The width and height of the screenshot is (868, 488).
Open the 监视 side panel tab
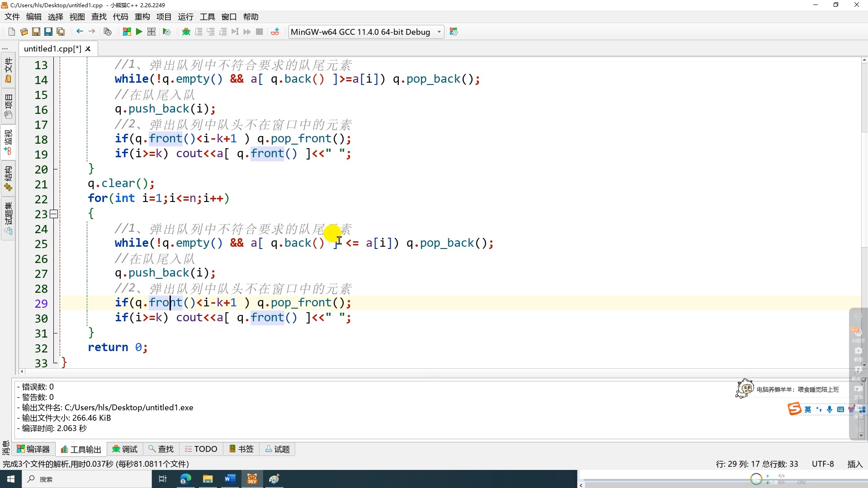8,142
